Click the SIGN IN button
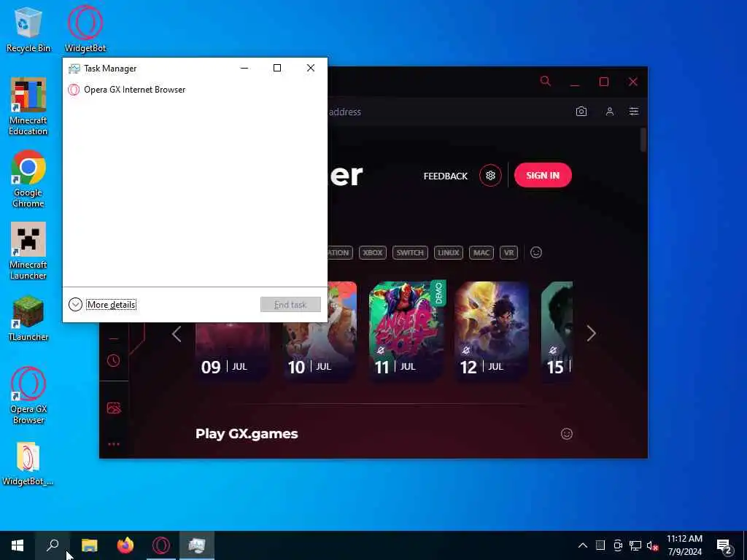 click(543, 175)
